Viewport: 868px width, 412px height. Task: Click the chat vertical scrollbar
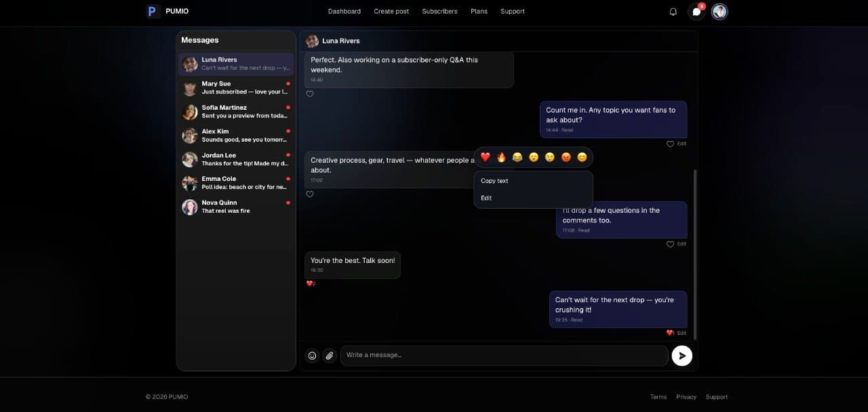[695, 253]
